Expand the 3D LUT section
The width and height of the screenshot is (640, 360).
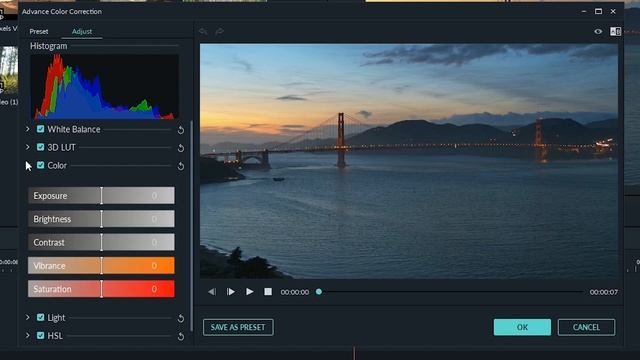28,147
